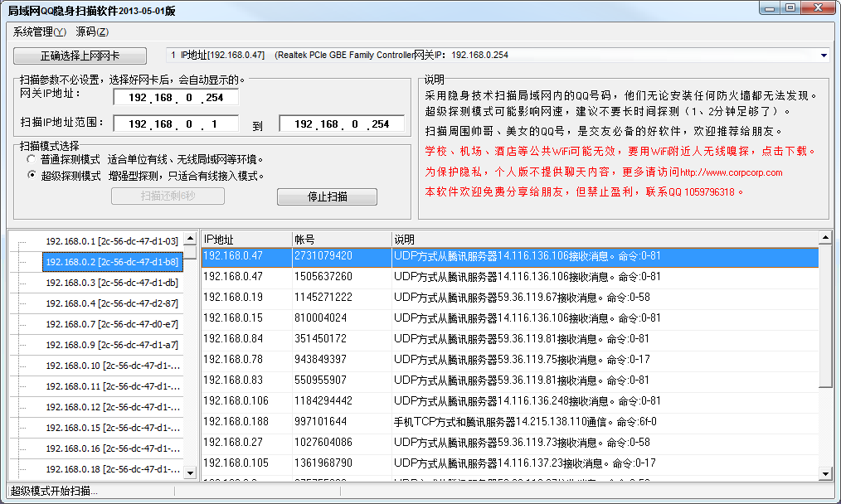Minimize the scanner window
This screenshot has height=504, width=841.
coord(770,8)
